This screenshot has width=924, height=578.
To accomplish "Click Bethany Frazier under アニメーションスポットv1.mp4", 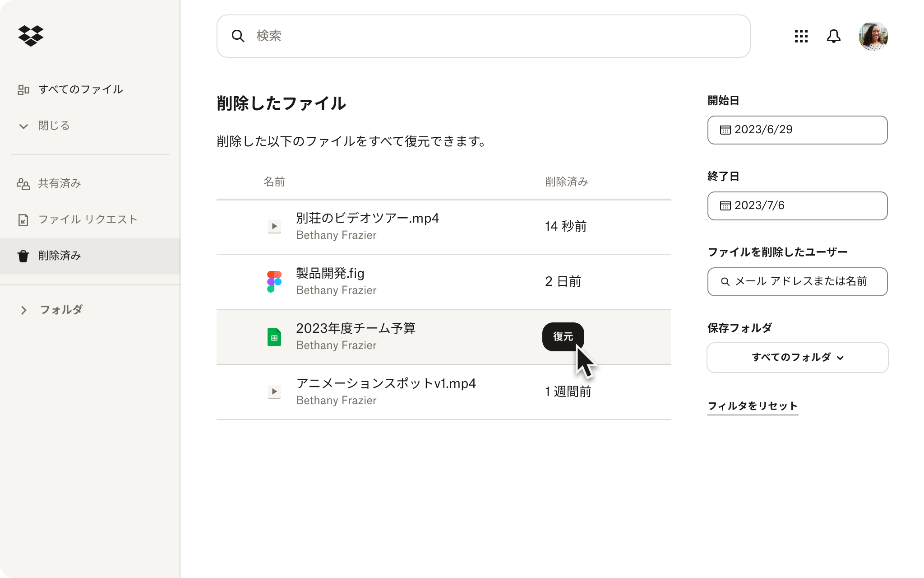I will 336,401.
